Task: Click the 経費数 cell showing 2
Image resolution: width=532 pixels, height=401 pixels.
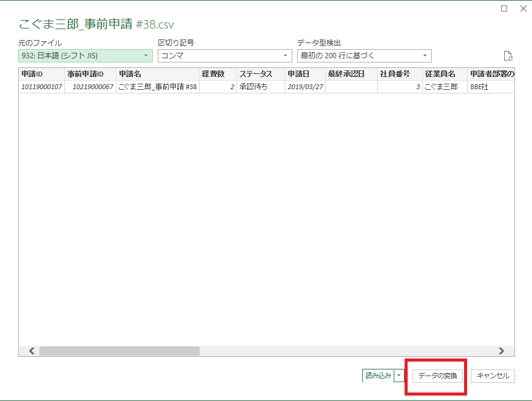Action: point(218,87)
